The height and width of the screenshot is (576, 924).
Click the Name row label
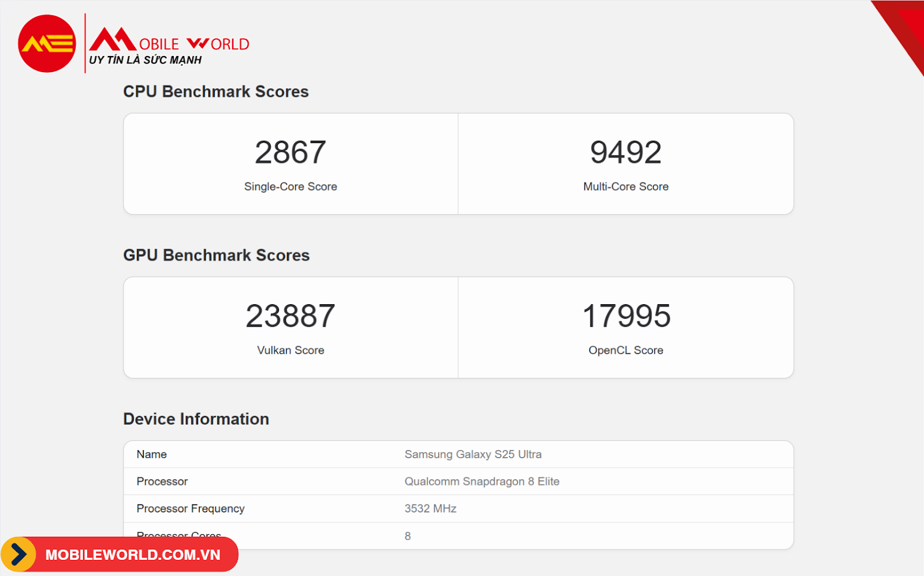pyautogui.click(x=152, y=454)
